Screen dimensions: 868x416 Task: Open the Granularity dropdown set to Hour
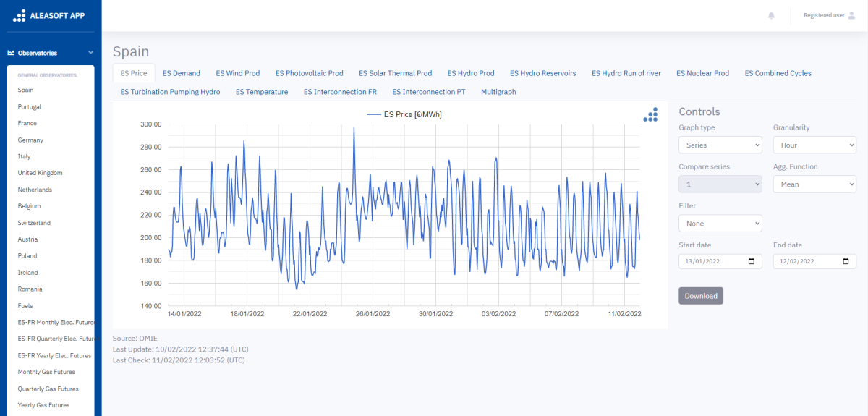(x=814, y=145)
